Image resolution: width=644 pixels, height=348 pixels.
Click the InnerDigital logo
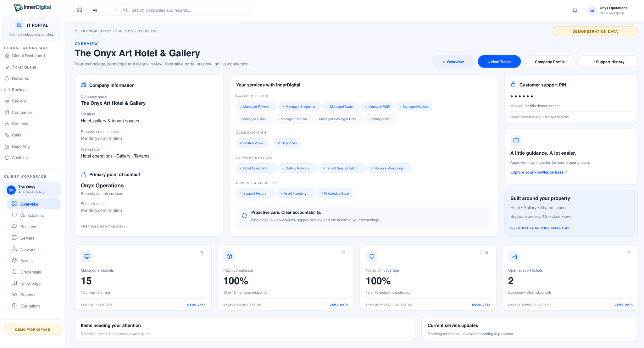(x=32, y=8)
